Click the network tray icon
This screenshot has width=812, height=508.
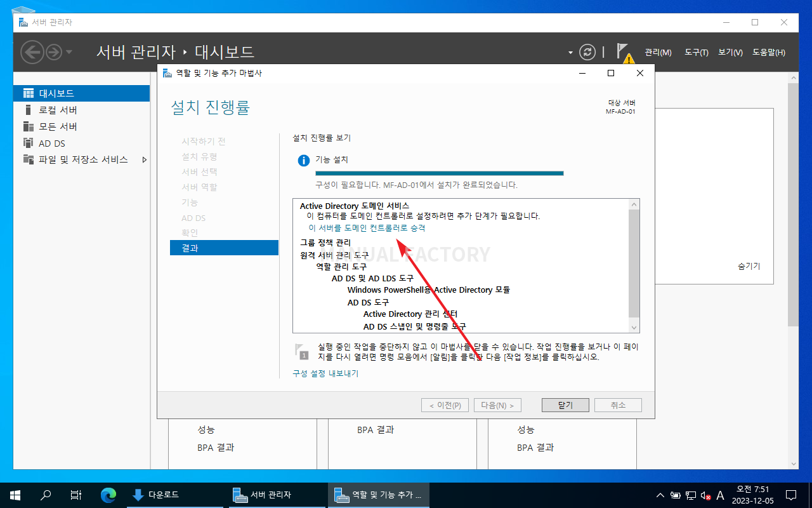click(x=690, y=495)
